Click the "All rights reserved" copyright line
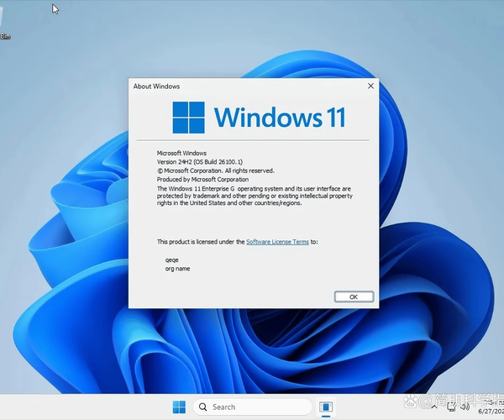504x420 pixels. tap(216, 171)
